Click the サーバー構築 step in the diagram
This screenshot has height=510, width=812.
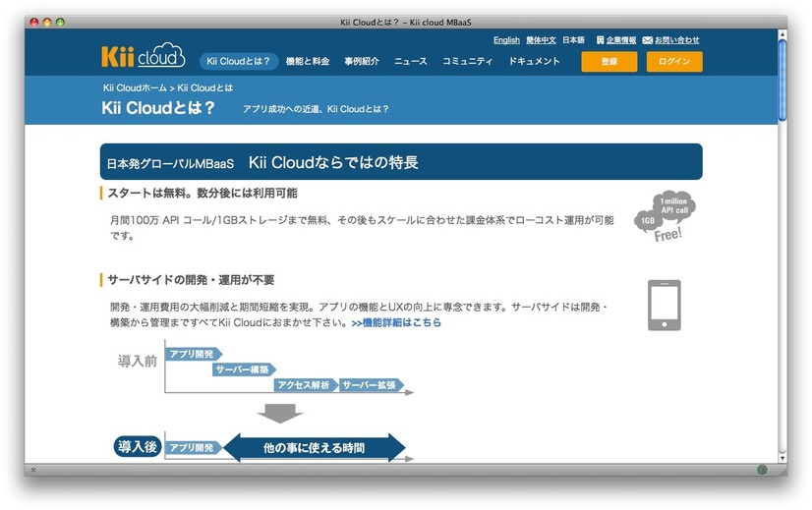[x=244, y=369]
